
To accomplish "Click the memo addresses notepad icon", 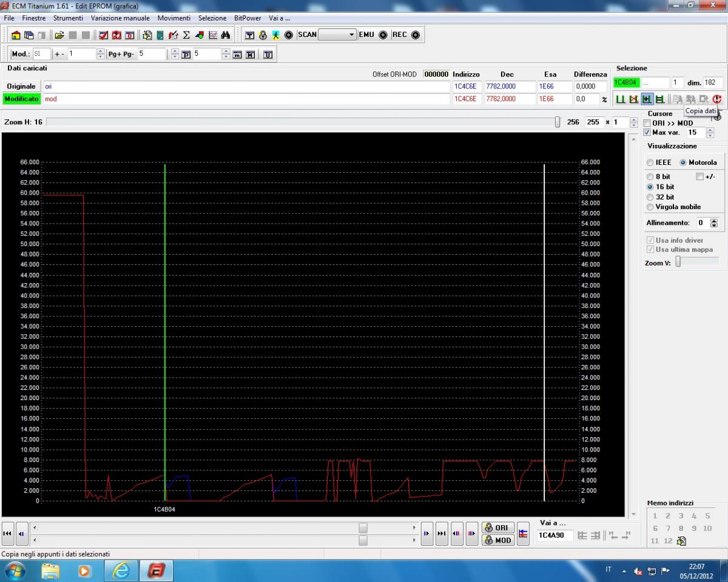I will 681,541.
